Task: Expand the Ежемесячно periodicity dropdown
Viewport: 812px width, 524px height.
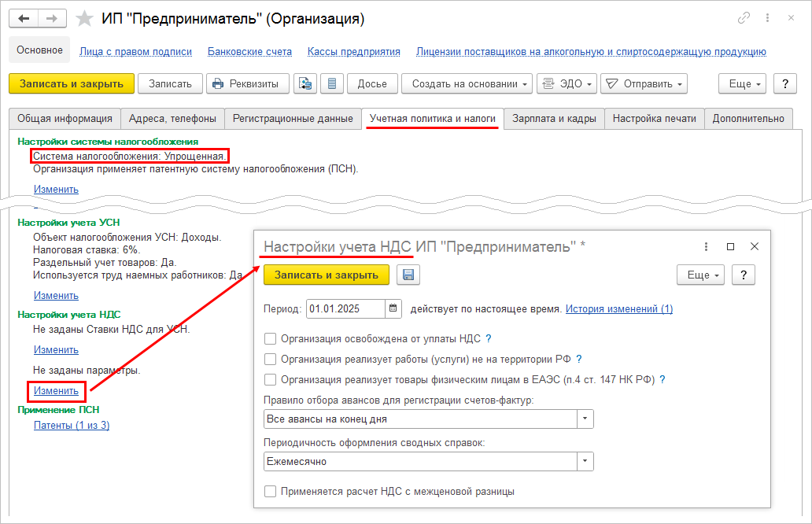Action: pyautogui.click(x=585, y=461)
